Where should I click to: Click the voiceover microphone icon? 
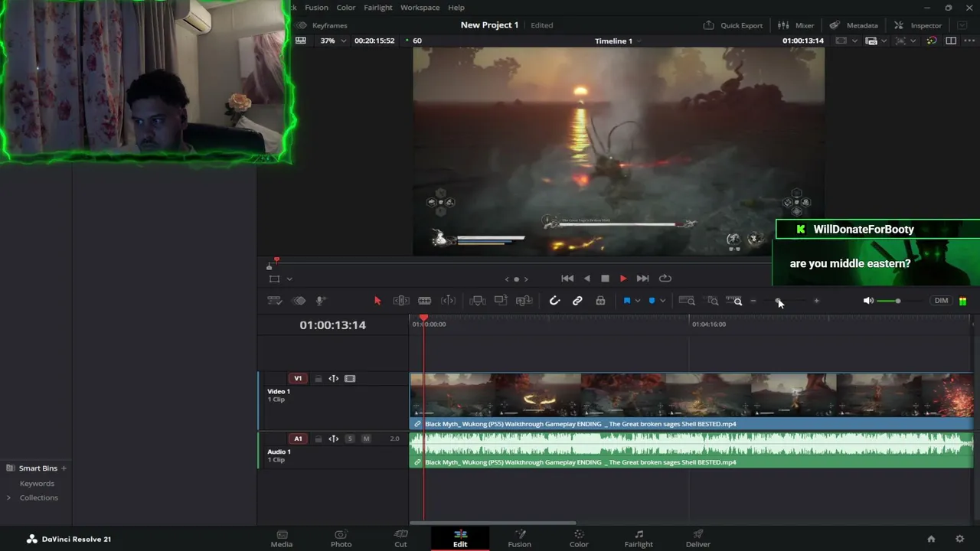coord(321,301)
